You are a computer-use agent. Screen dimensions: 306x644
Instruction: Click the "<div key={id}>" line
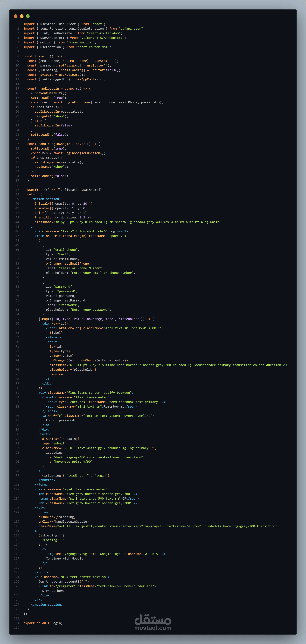coord(55,323)
